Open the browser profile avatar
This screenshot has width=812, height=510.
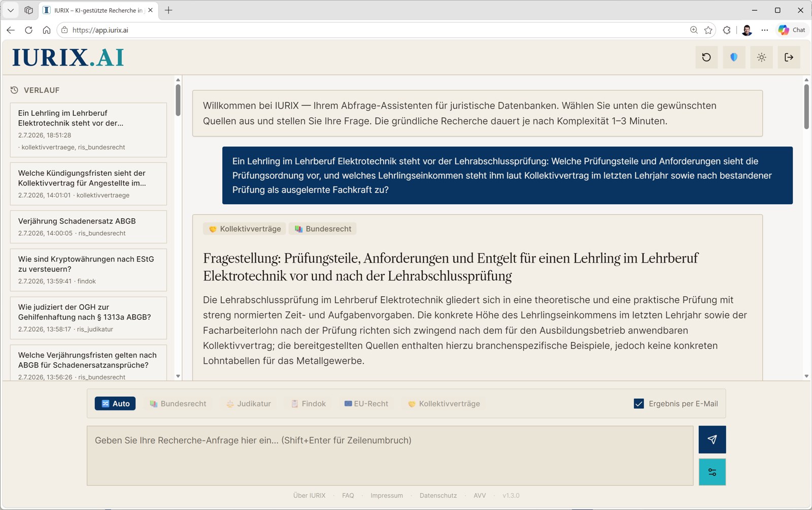coord(747,30)
